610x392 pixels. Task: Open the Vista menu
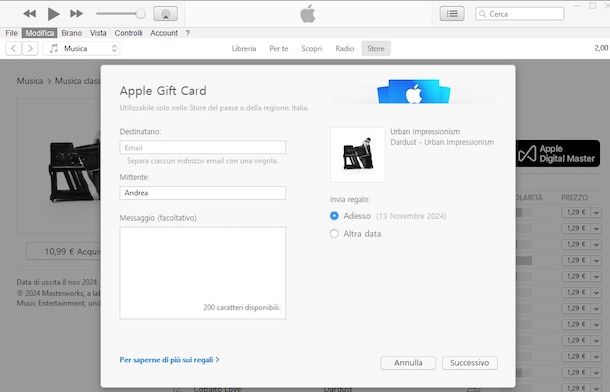(98, 33)
